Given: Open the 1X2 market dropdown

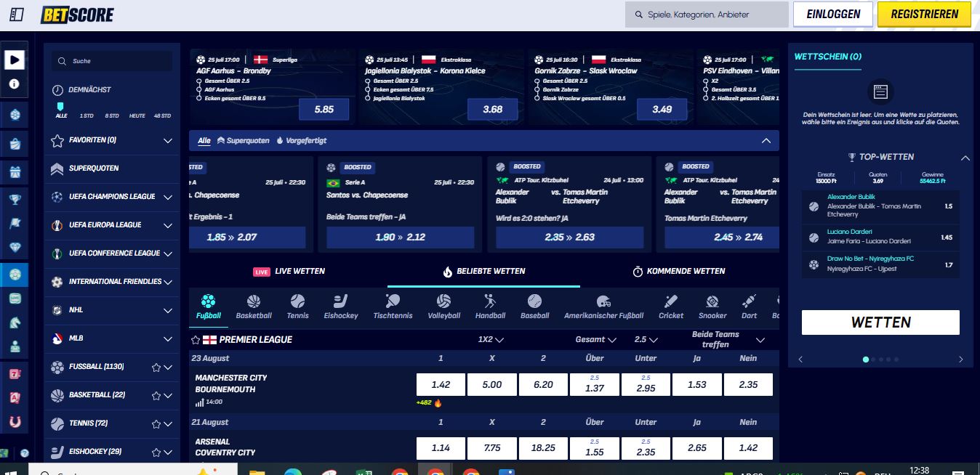Looking at the screenshot, I should (x=491, y=339).
